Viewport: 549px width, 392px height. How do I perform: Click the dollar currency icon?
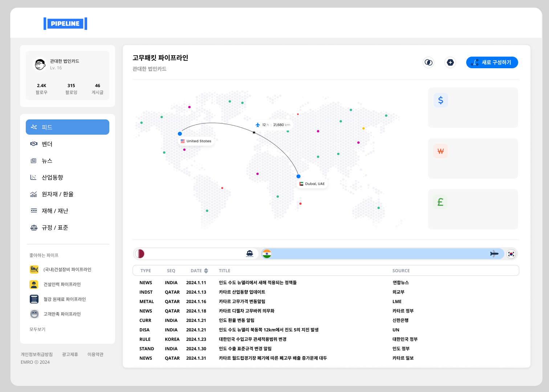tap(440, 100)
